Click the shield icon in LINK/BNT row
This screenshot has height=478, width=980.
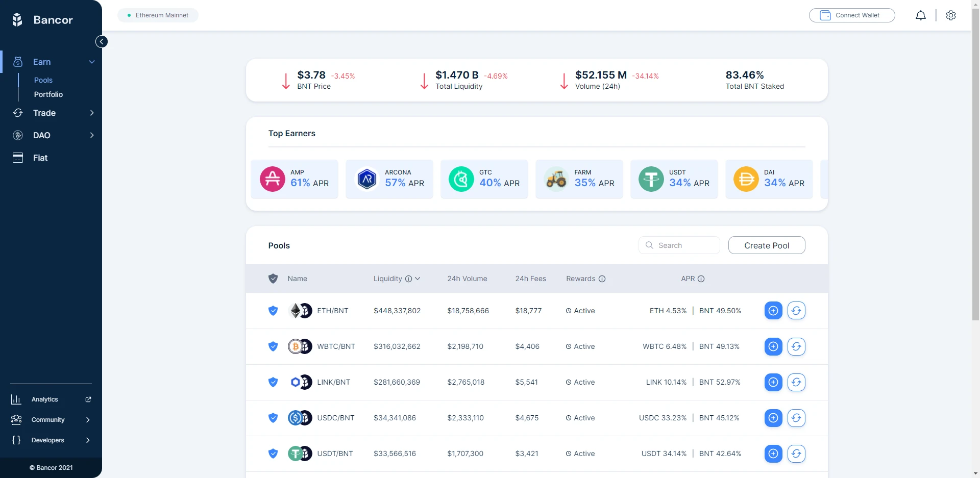(x=273, y=382)
